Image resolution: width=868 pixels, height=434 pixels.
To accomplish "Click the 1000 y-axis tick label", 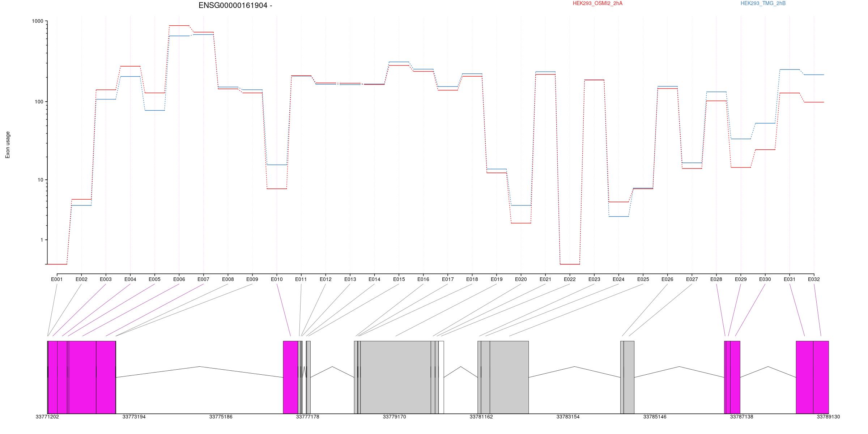I will click(38, 21).
